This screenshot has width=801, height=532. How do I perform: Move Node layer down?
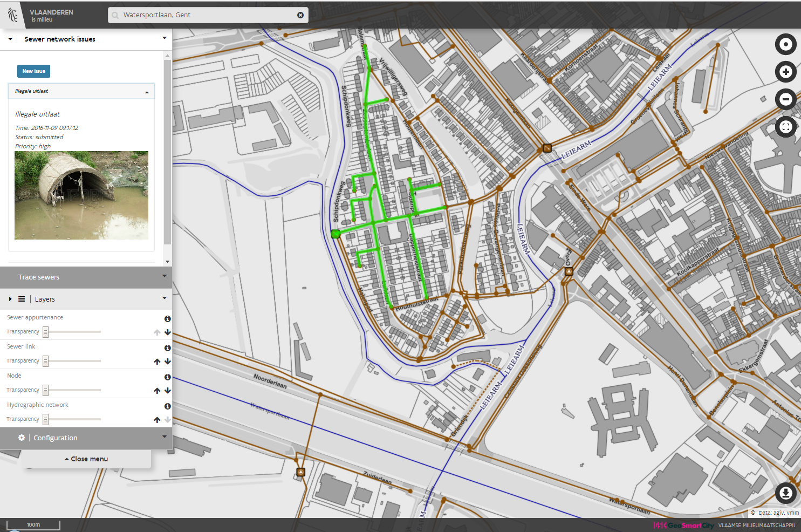[168, 391]
